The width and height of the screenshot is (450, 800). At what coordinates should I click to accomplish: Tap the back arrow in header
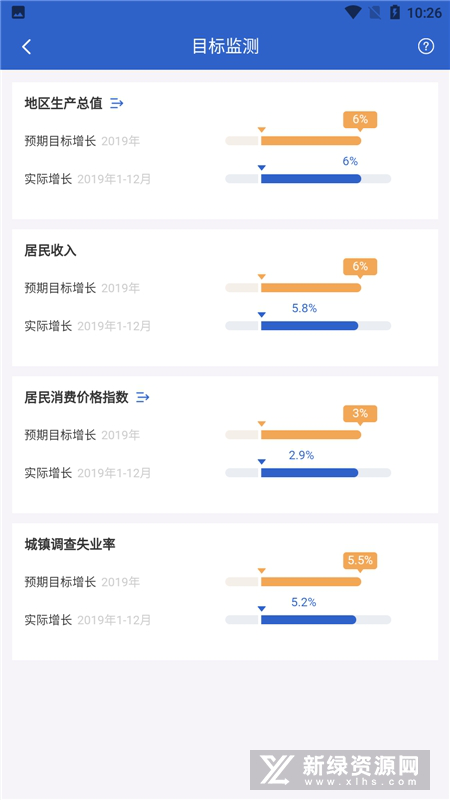point(27,47)
